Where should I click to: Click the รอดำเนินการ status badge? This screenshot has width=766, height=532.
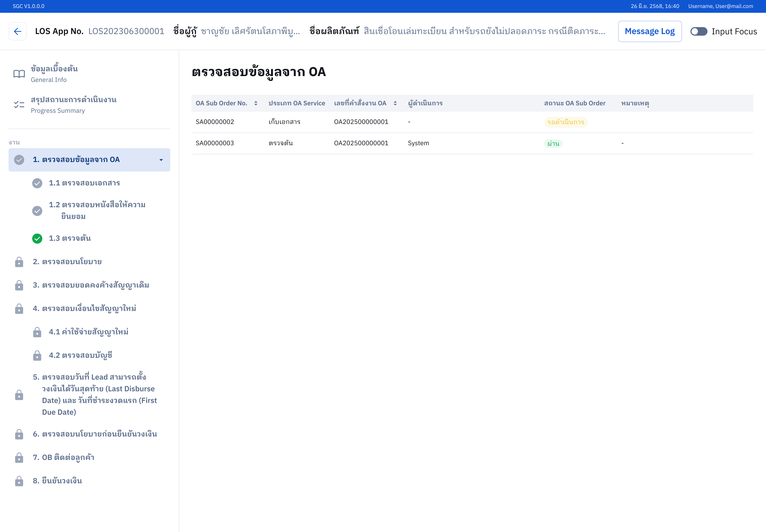click(x=565, y=122)
